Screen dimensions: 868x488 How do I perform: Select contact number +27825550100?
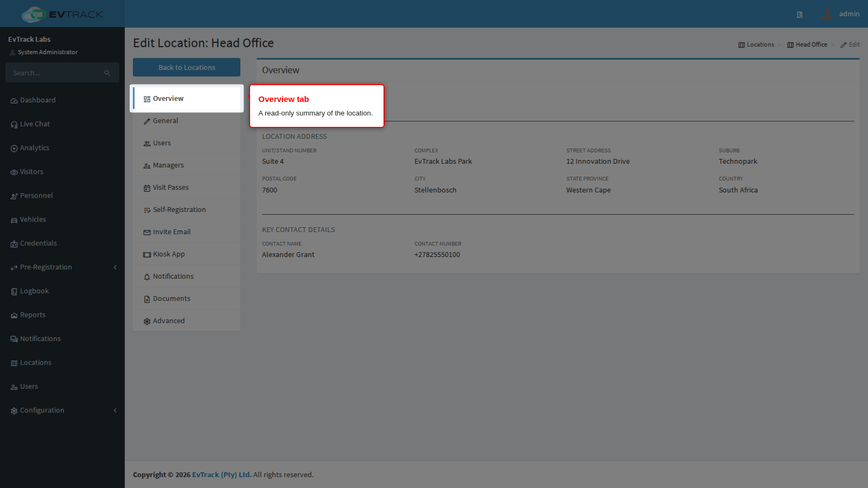click(437, 255)
